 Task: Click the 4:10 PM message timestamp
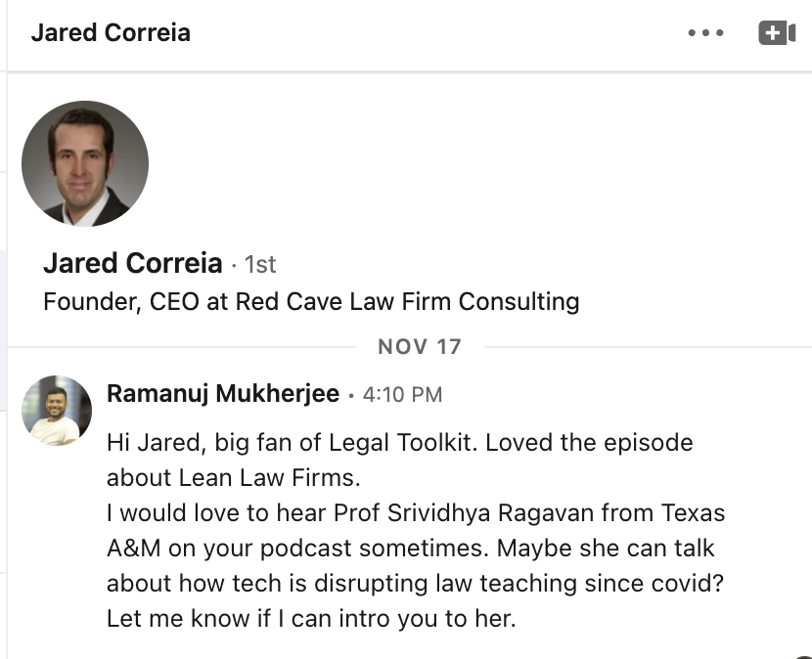tap(402, 395)
